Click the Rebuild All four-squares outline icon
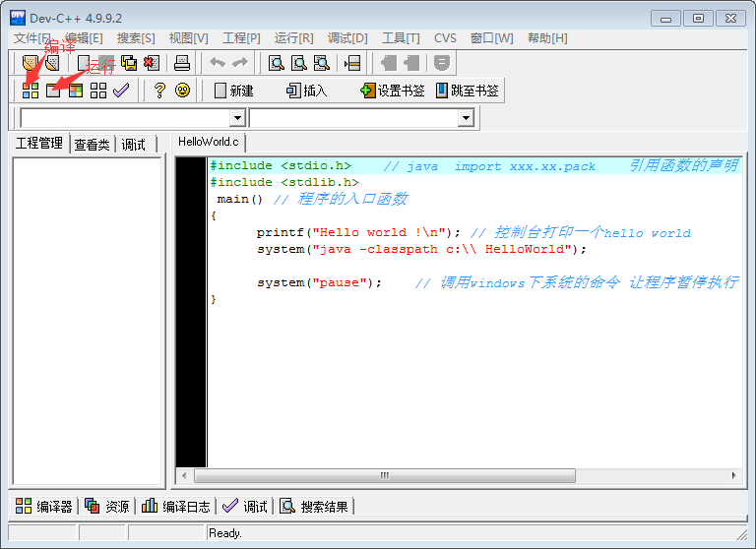 pos(98,91)
